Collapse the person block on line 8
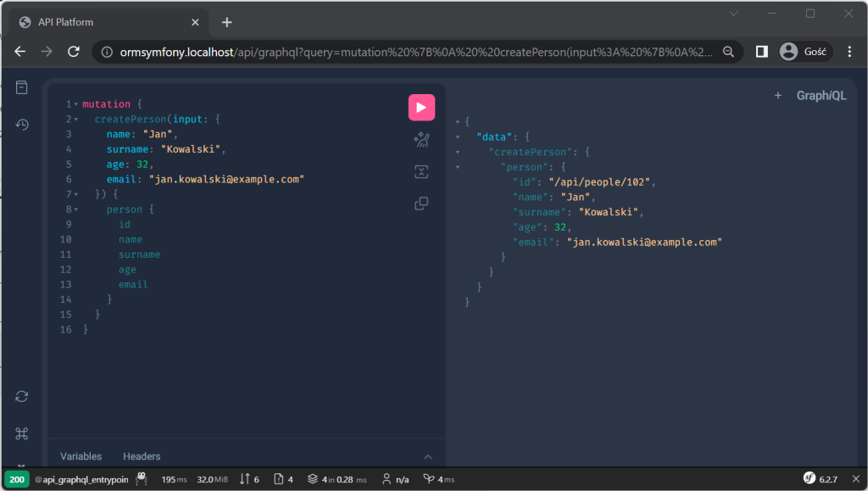868x491 pixels. [75, 209]
